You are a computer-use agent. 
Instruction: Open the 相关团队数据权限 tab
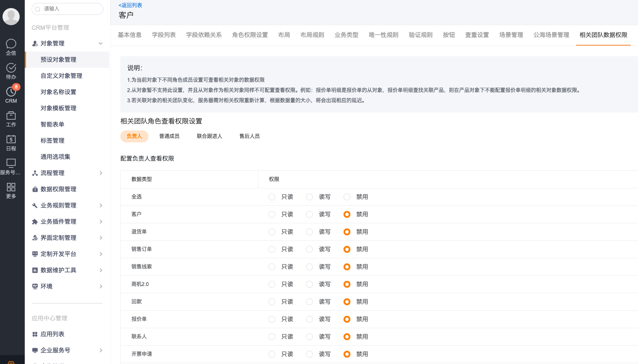603,35
